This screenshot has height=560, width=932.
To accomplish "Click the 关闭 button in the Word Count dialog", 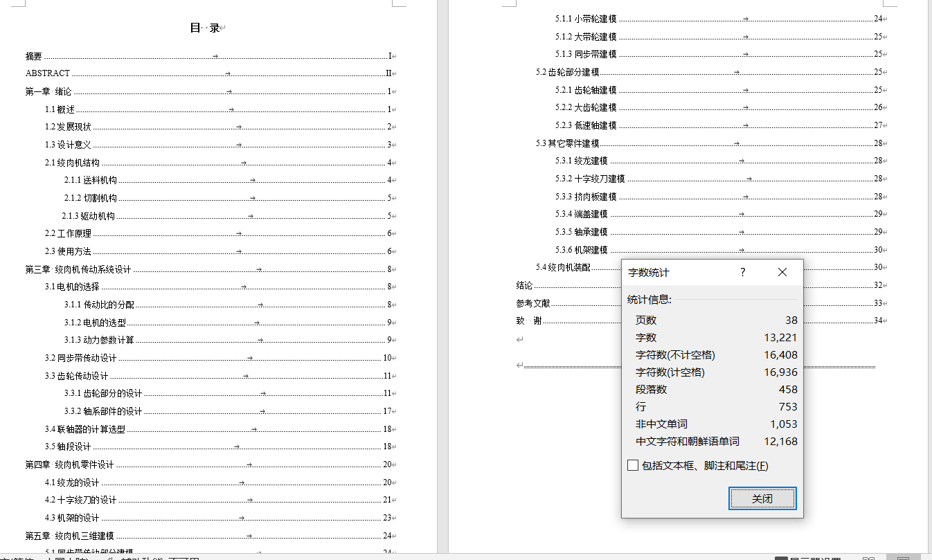I will 762,498.
